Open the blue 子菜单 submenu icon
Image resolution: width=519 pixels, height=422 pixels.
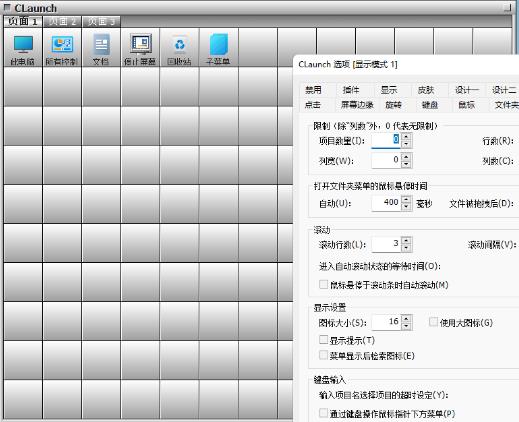[219, 48]
